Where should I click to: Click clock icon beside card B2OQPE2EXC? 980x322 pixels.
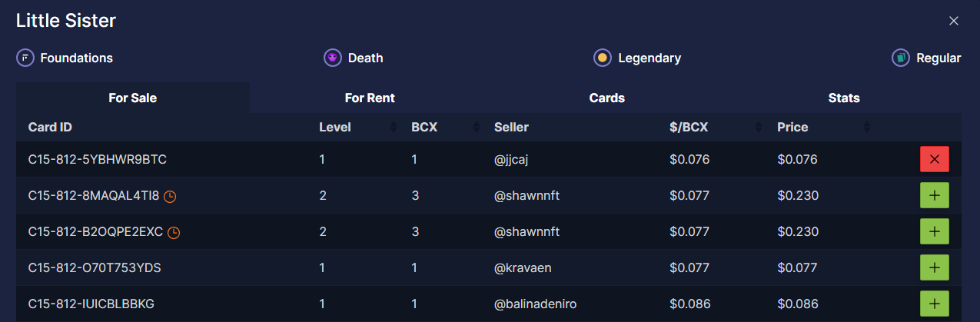click(174, 232)
